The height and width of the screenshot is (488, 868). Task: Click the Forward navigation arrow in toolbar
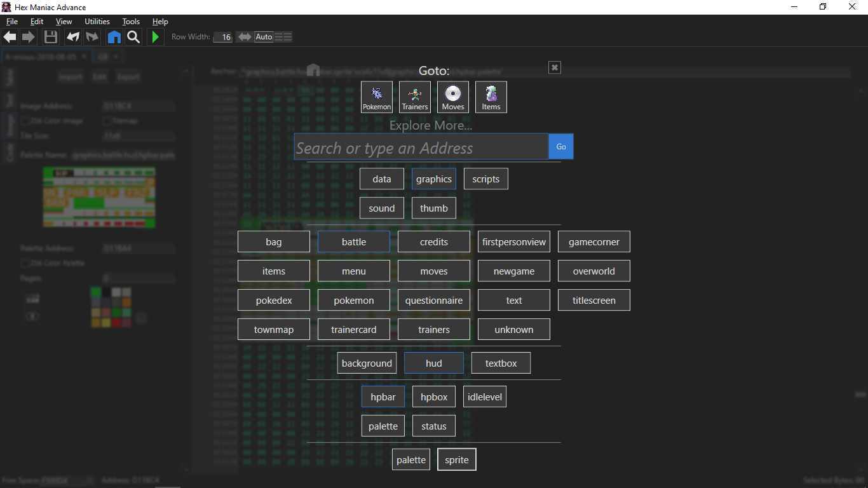click(29, 37)
